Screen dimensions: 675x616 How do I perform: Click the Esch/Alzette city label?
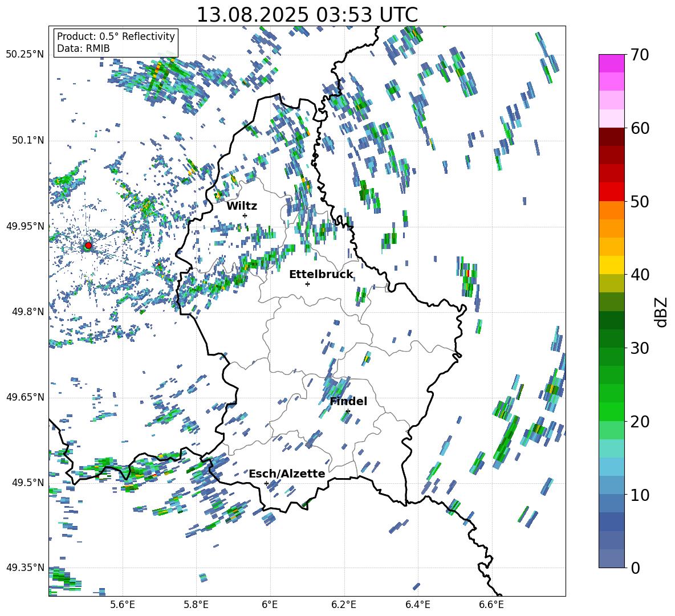287,474
